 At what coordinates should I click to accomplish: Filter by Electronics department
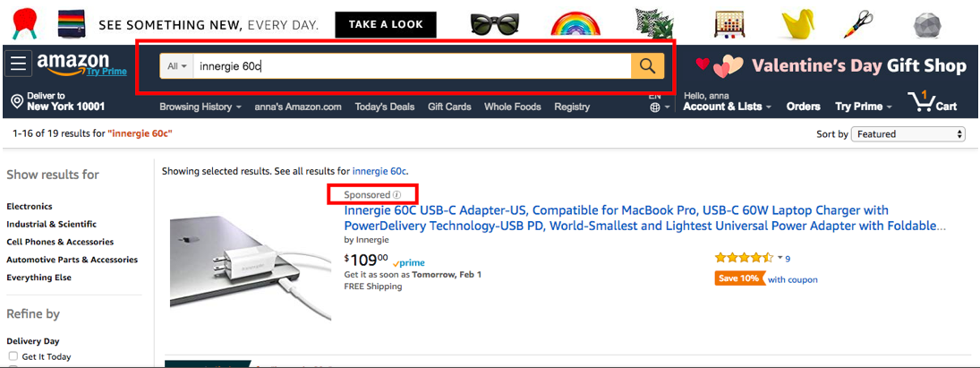(30, 206)
